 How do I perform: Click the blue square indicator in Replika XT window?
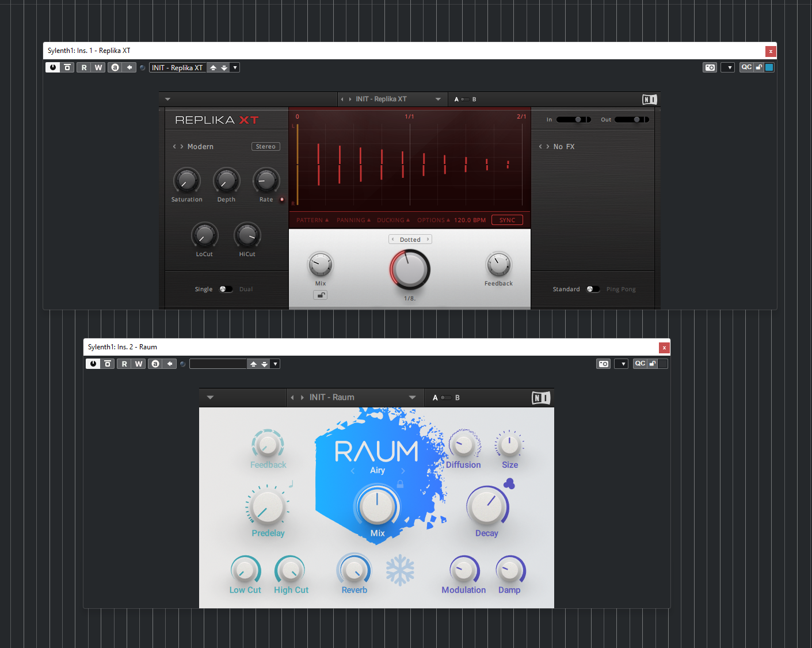coord(769,67)
